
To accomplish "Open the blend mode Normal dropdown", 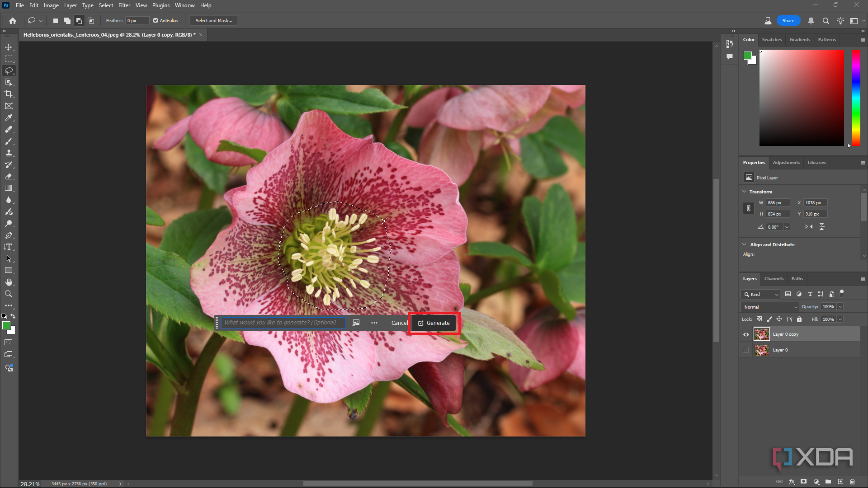I will coord(770,307).
